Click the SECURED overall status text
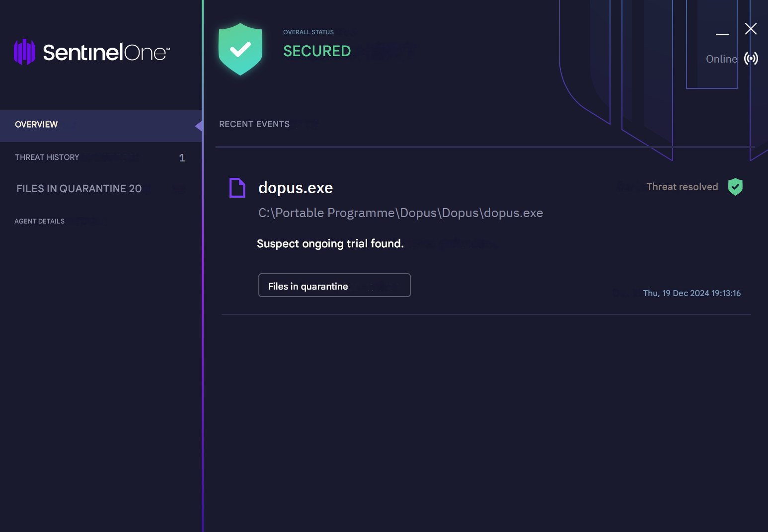768x532 pixels. click(317, 51)
